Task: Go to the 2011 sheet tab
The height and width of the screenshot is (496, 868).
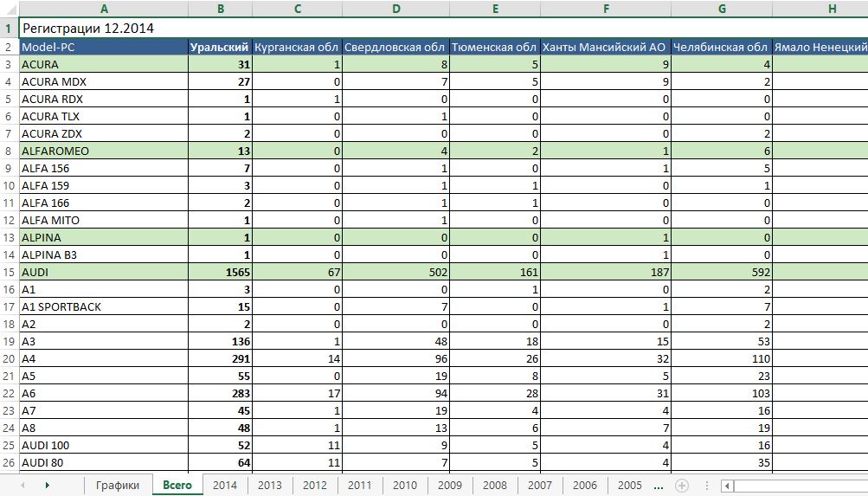Action: [359, 486]
